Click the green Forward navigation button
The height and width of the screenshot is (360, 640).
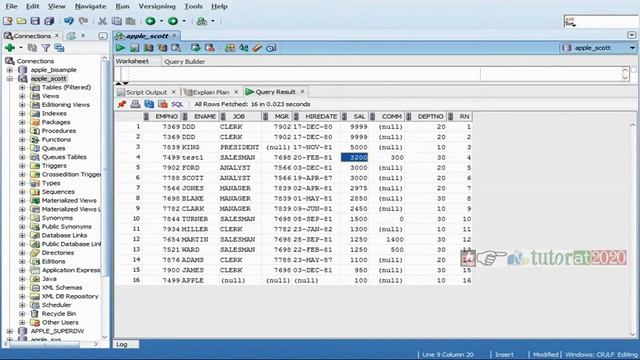173,21
